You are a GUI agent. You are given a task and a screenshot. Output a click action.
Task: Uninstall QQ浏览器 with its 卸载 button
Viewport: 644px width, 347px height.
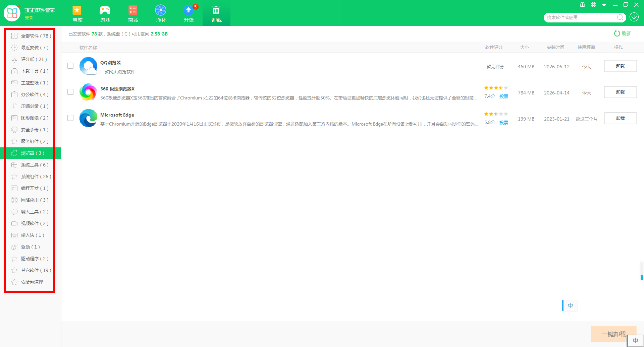pos(620,66)
